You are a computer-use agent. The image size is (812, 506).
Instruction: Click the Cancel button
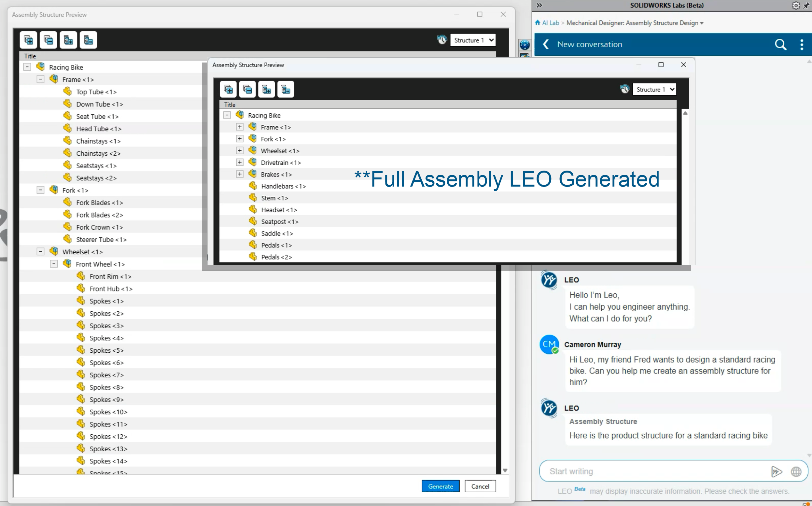point(480,486)
